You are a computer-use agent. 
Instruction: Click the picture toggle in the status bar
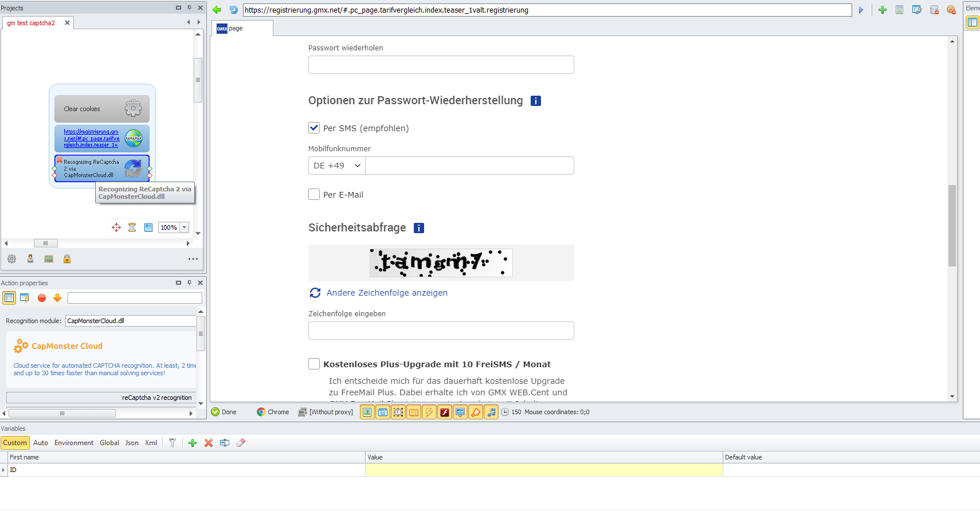pyautogui.click(x=367, y=412)
